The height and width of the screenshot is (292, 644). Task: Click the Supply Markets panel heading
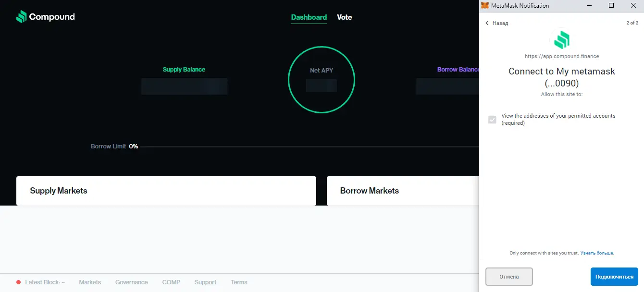pyautogui.click(x=59, y=191)
